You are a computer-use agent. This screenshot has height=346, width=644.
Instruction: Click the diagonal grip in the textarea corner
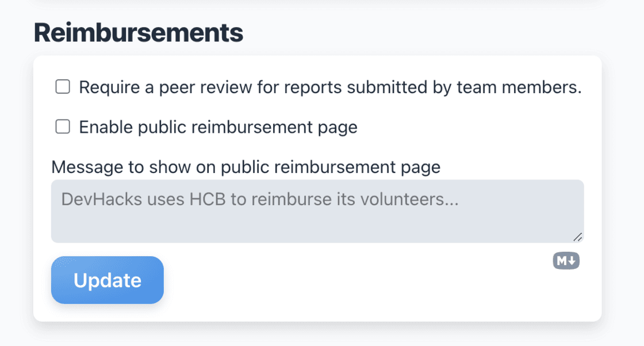[578, 237]
